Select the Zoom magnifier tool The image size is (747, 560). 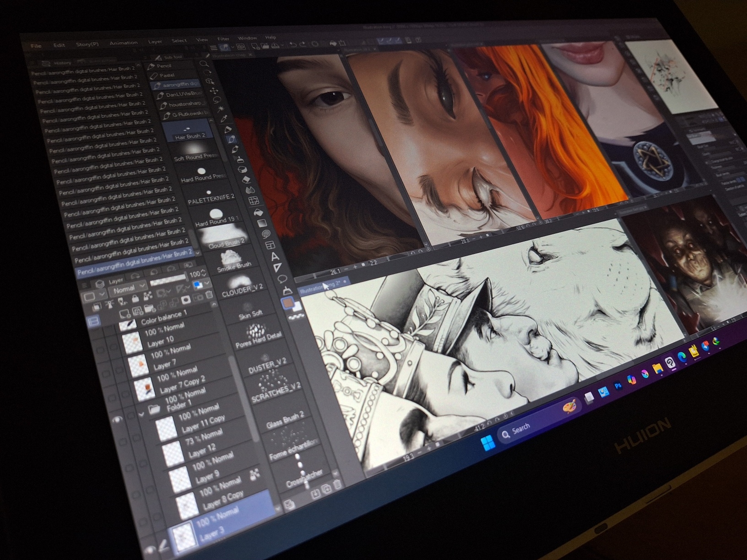[205, 64]
